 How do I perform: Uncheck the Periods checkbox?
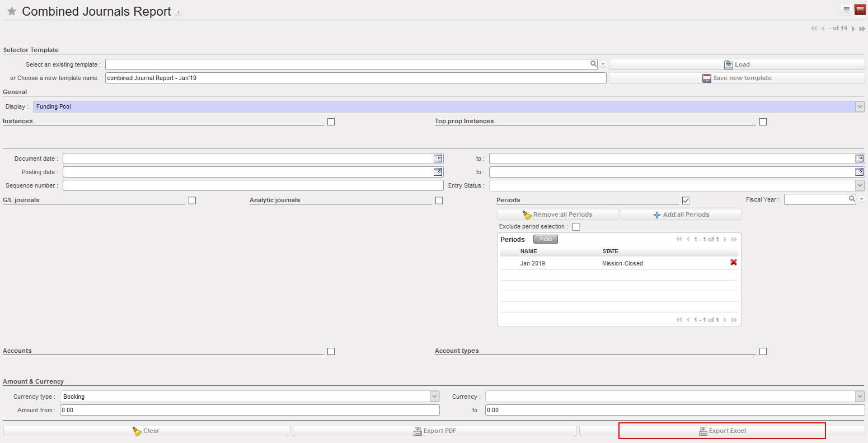tap(686, 200)
